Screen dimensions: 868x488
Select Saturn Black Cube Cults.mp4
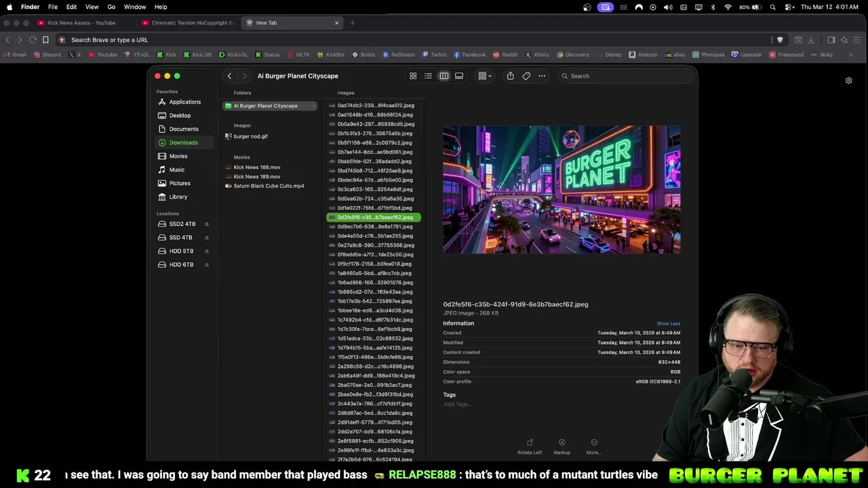tap(269, 186)
